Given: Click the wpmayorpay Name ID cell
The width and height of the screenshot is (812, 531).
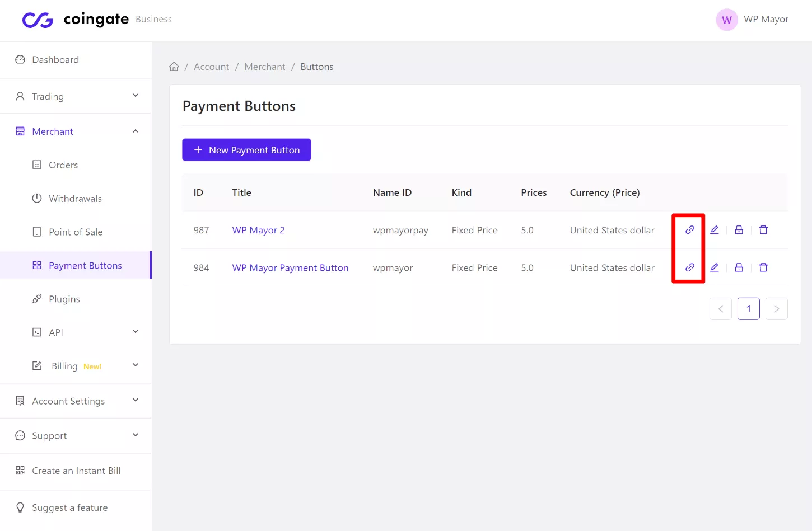Looking at the screenshot, I should tap(400, 230).
